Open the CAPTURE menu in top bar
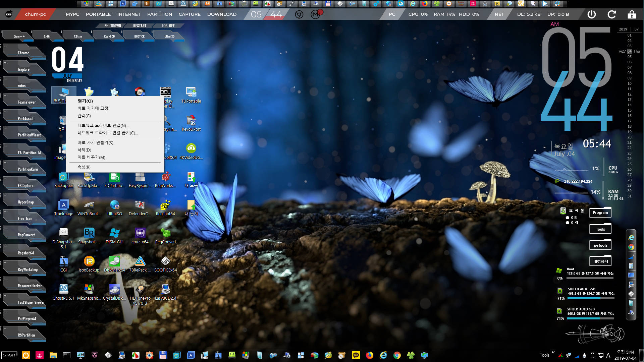 coord(190,14)
